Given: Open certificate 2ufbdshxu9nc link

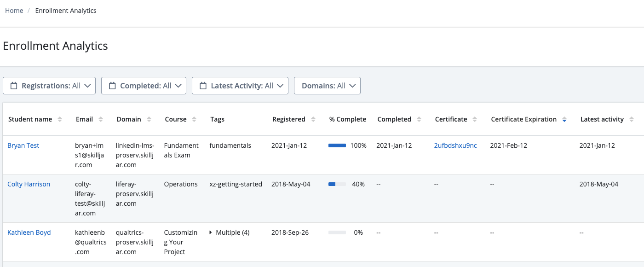Looking at the screenshot, I should pyautogui.click(x=455, y=145).
